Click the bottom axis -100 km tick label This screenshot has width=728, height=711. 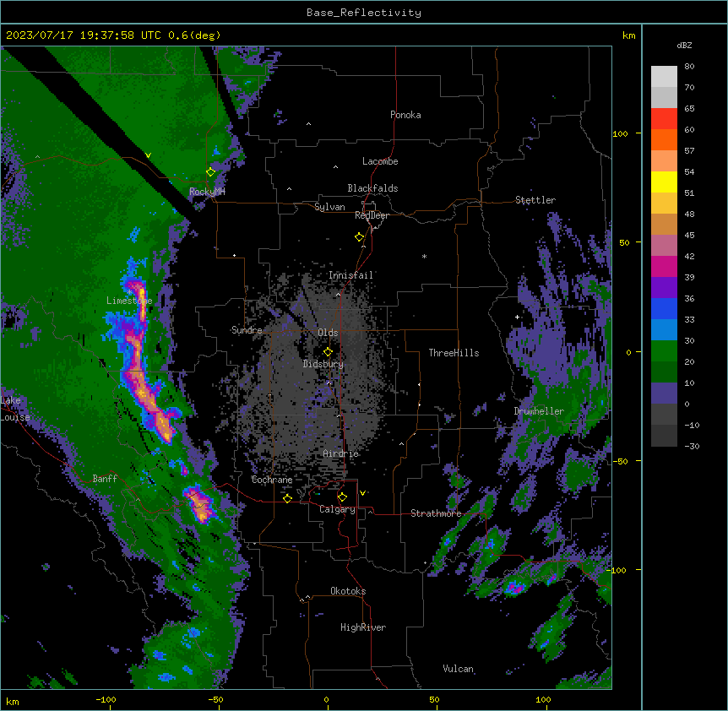coord(106,699)
